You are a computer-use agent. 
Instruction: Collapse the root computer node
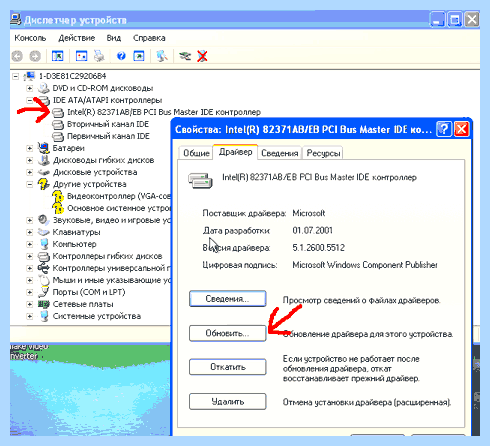pyautogui.click(x=15, y=76)
